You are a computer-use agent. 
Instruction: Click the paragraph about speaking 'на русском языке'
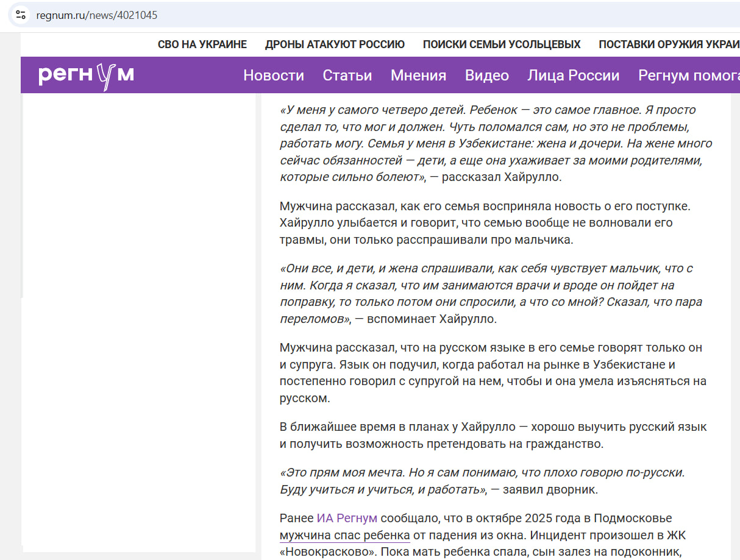pyautogui.click(x=492, y=373)
